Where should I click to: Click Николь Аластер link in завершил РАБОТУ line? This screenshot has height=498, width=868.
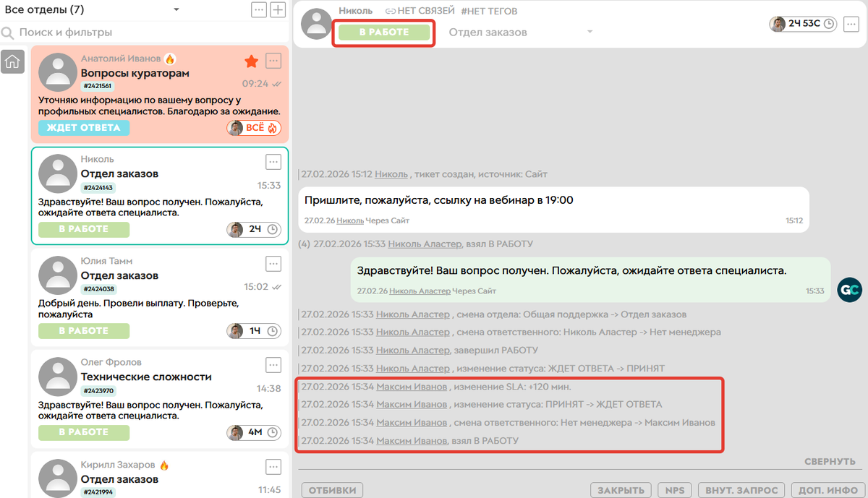coord(412,350)
